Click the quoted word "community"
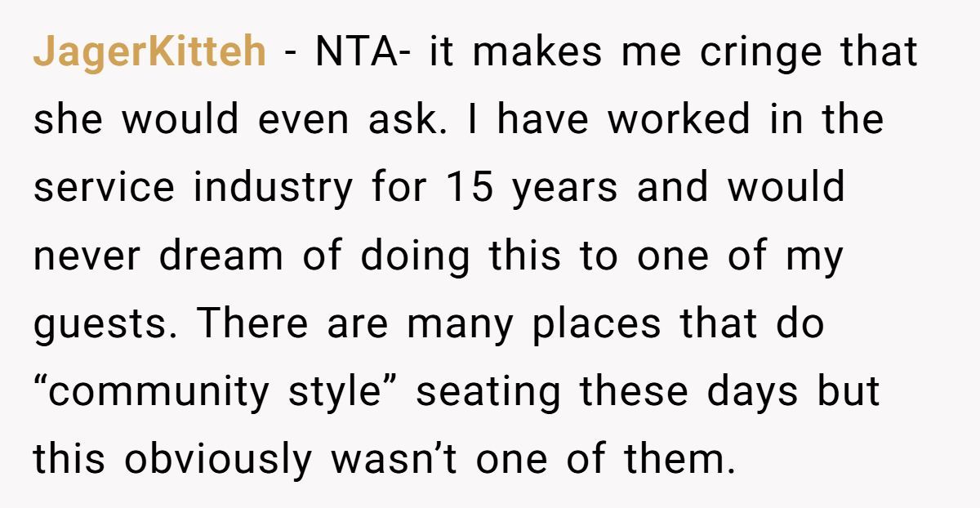Image resolution: width=980 pixels, height=508 pixels. pos(146,393)
